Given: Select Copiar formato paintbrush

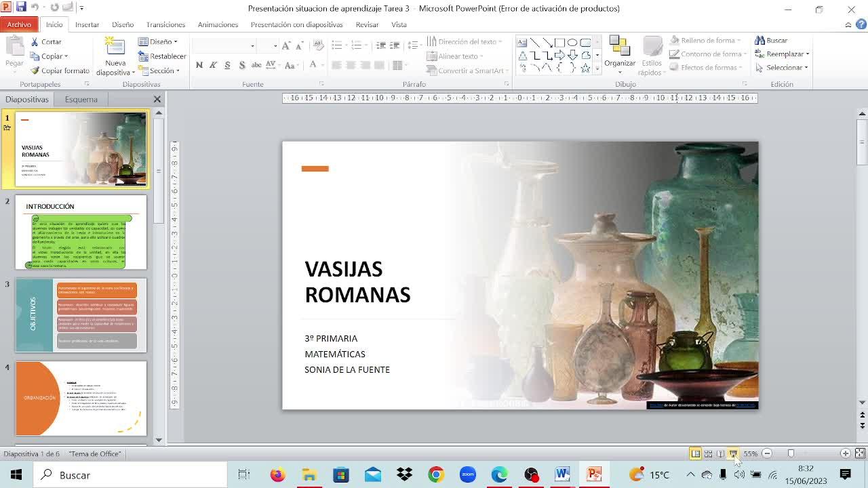Looking at the screenshot, I should 35,70.
